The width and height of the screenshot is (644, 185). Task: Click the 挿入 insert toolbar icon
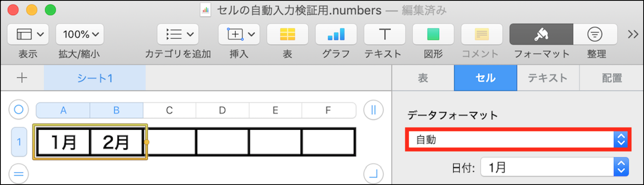coord(239,34)
